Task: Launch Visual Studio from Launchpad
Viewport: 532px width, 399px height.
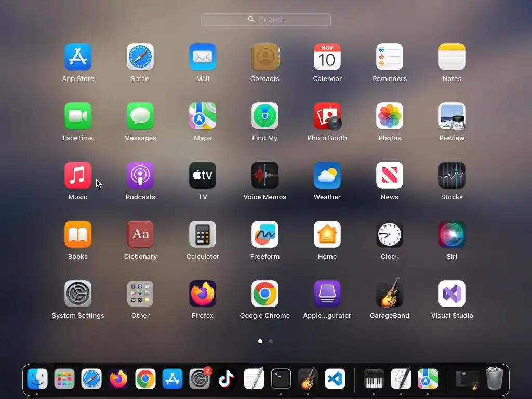Action: coord(452,294)
